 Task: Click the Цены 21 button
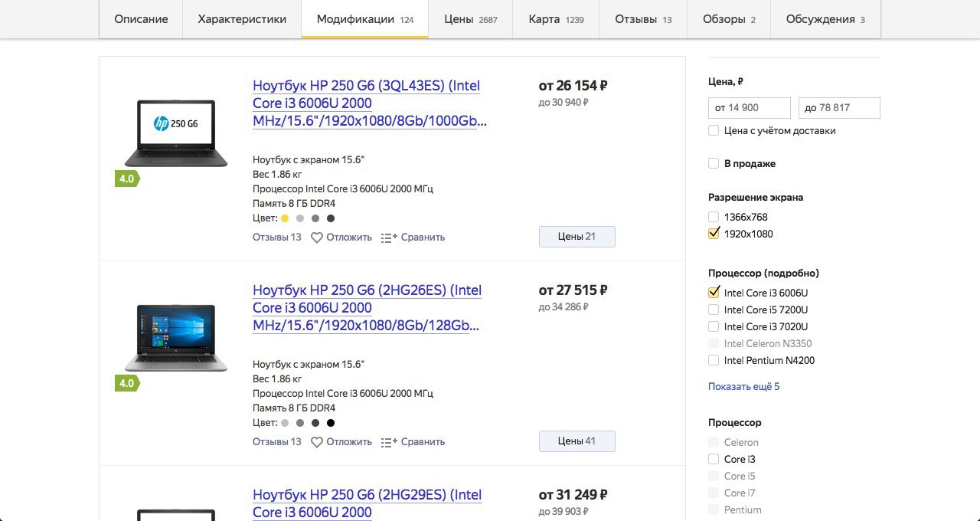click(577, 237)
